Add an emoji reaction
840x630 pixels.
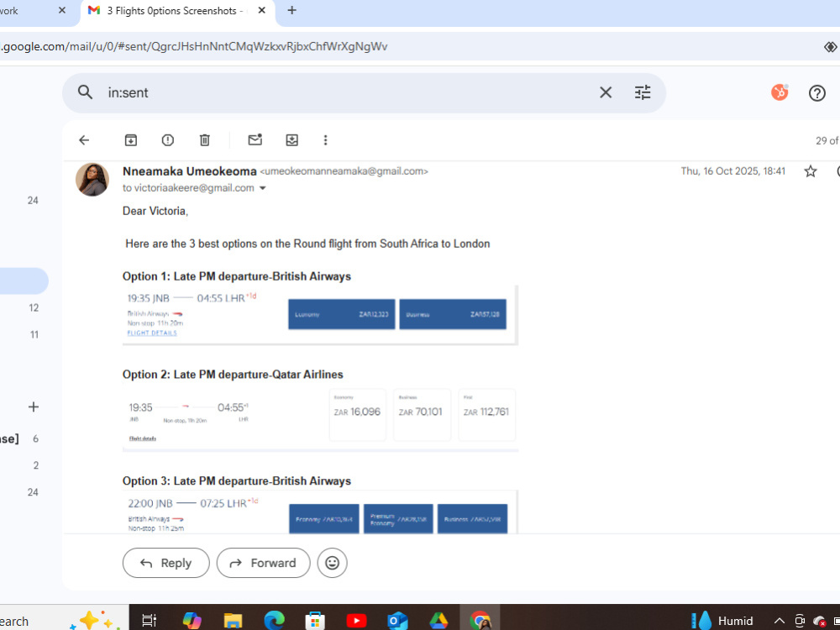click(332, 563)
